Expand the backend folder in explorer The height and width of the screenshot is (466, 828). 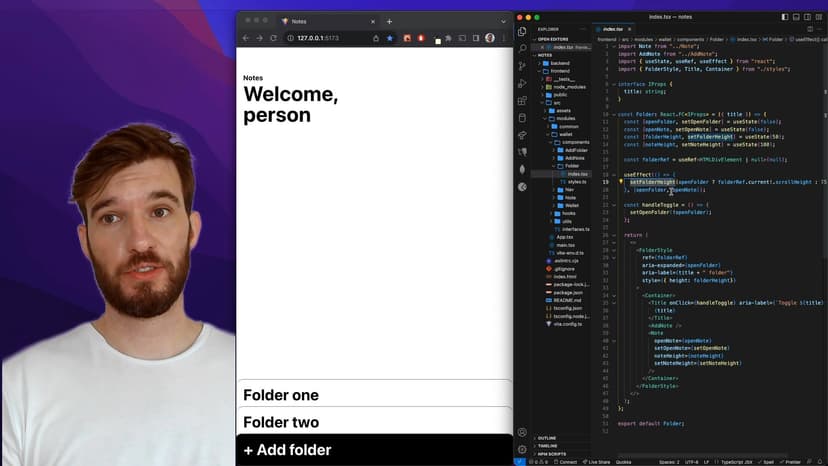pyautogui.click(x=559, y=63)
